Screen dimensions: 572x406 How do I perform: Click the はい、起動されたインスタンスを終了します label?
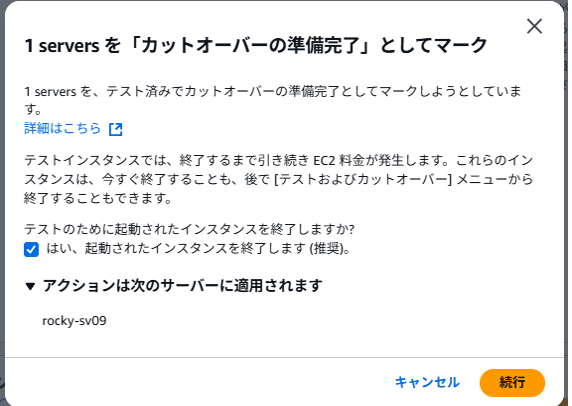198,248
